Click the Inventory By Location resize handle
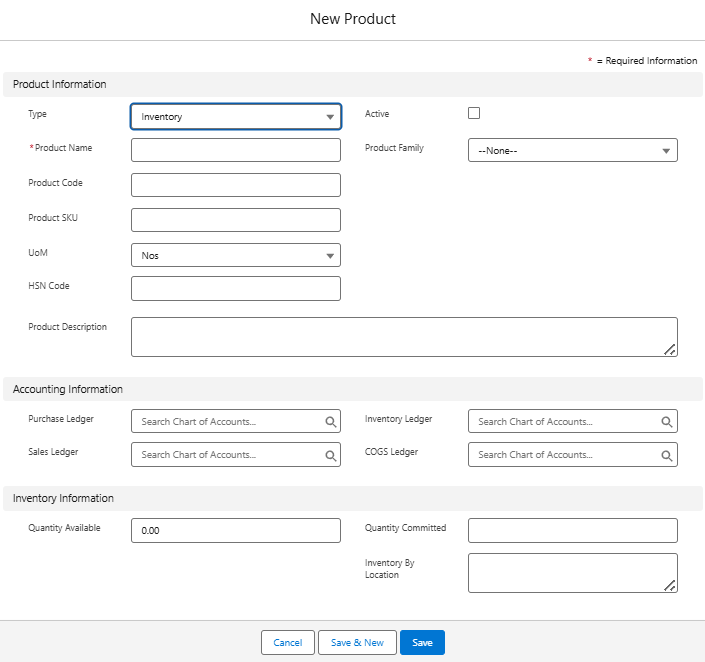This screenshot has height=662, width=705. pyautogui.click(x=670, y=585)
